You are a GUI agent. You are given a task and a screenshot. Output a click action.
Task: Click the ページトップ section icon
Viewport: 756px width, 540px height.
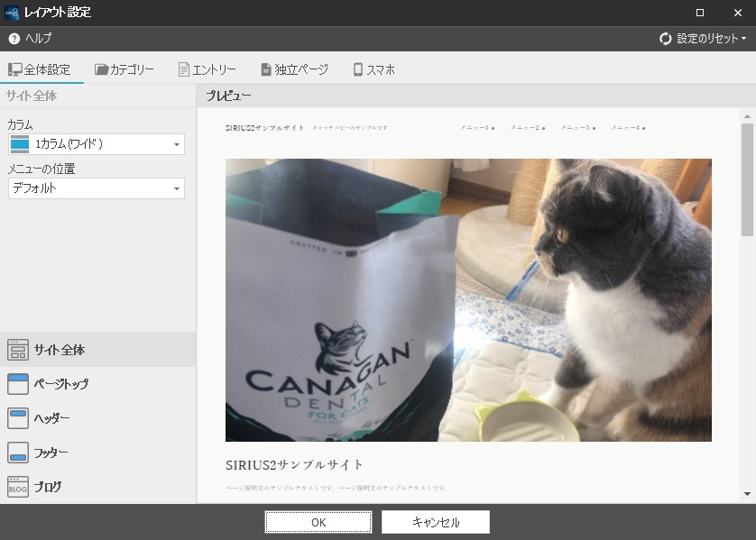click(x=18, y=384)
